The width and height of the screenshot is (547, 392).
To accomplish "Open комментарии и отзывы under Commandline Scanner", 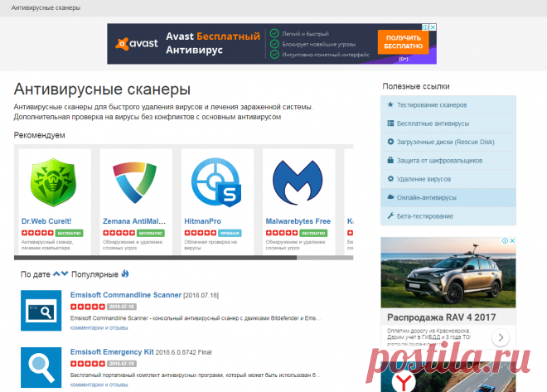I will pos(99,328).
